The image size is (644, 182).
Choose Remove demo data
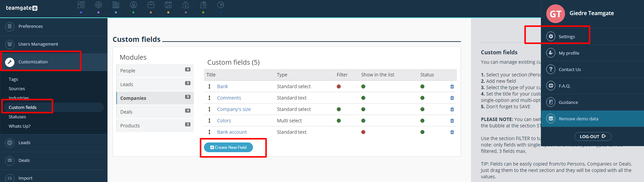[592, 119]
